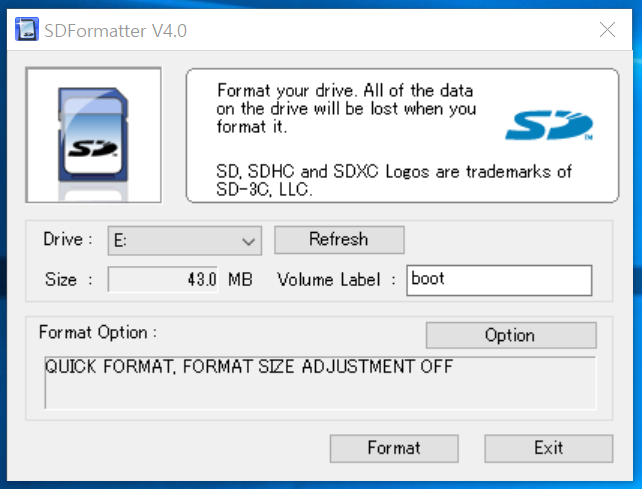Click the SD card picture thumbnail
This screenshot has width=642, height=489.
pyautogui.click(x=93, y=135)
